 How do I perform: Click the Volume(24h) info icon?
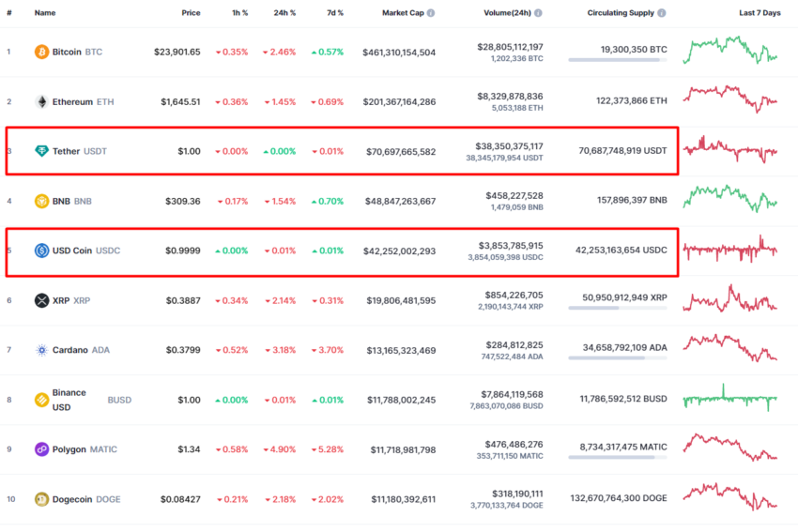[x=539, y=13]
